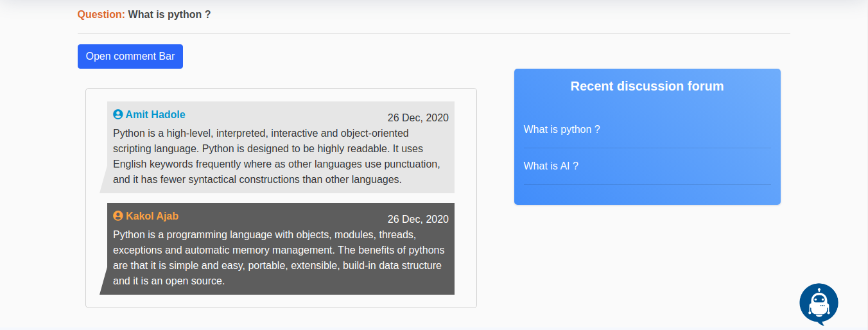Select the Kakol Ajab username
The height and width of the screenshot is (330, 868).
(152, 216)
